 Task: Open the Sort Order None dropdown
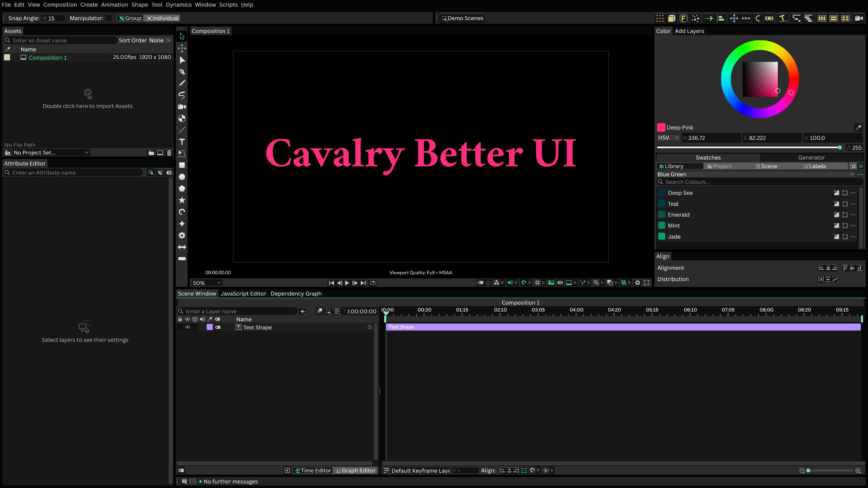click(x=160, y=40)
